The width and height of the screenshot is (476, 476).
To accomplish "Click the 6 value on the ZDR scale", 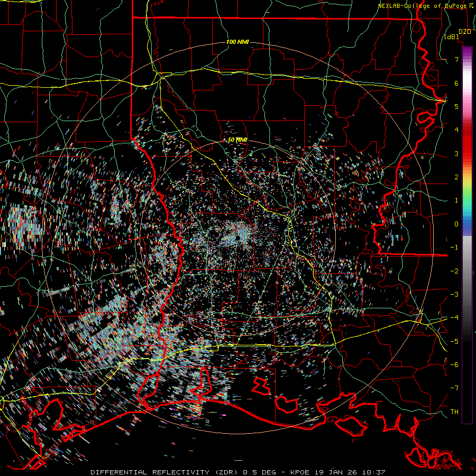I will tap(456, 83).
